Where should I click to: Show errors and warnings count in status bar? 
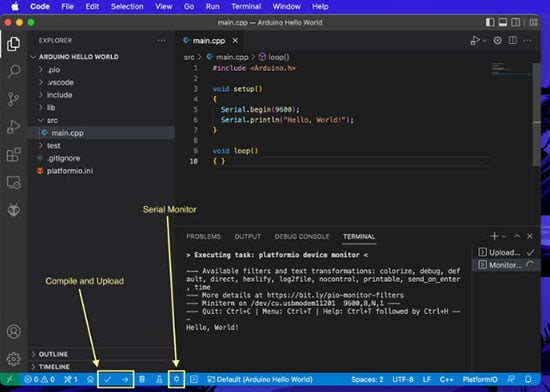point(39,379)
